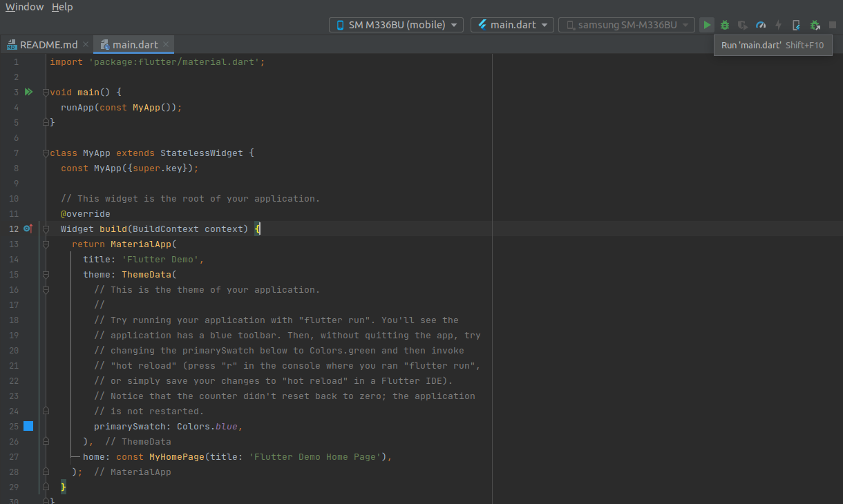Fold the class MyApp code block
Image resolution: width=843 pixels, height=504 pixels.
pos(46,153)
